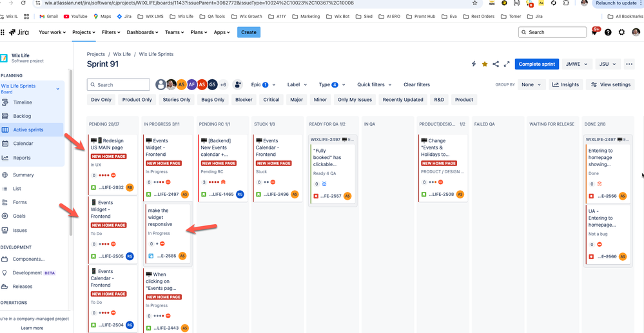Enter full screen using expand icon
The width and height of the screenshot is (644, 333).
click(x=507, y=64)
